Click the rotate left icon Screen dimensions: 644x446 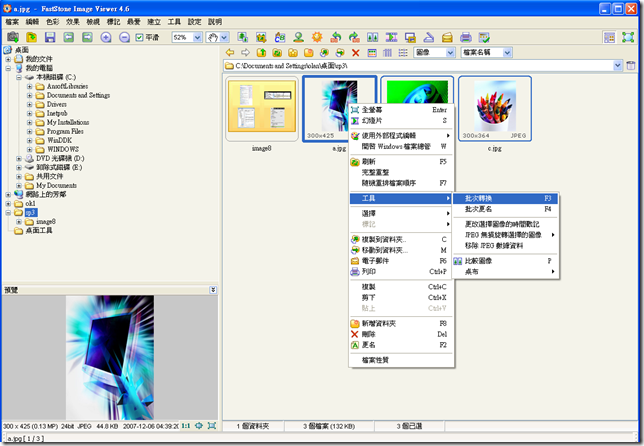[336, 37]
